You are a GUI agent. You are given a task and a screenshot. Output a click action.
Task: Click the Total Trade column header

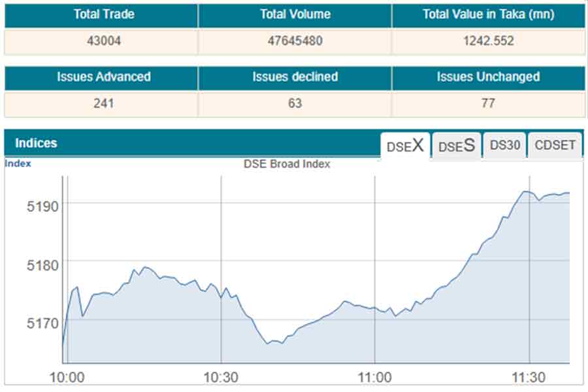[x=101, y=14]
